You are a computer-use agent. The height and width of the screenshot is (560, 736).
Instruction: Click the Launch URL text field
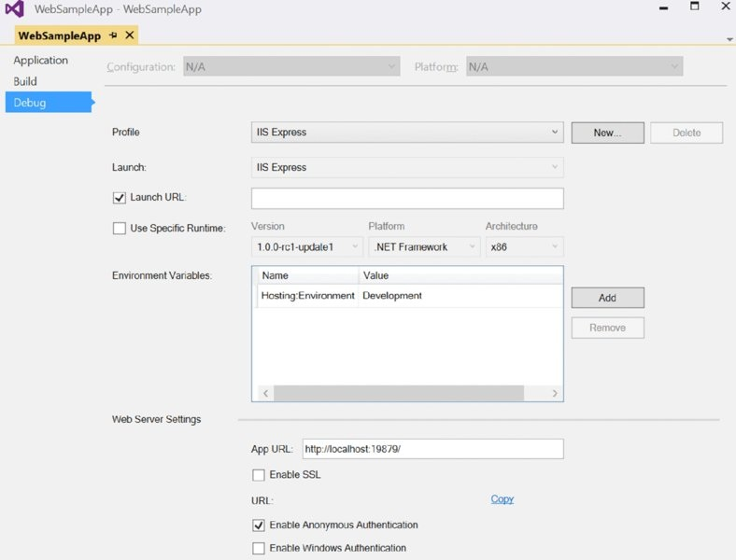407,199
